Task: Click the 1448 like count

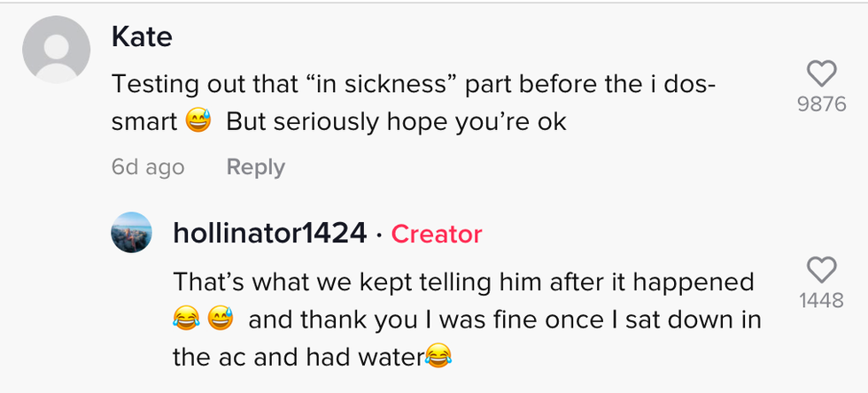Action: click(x=821, y=301)
